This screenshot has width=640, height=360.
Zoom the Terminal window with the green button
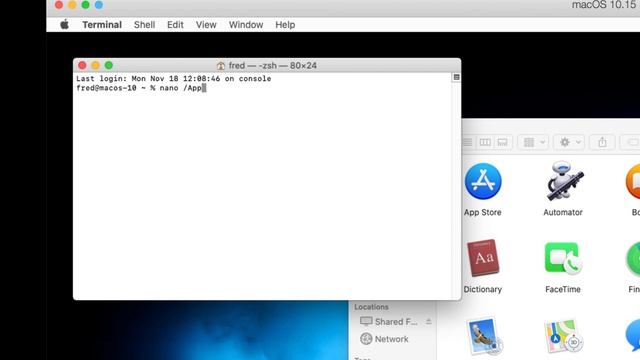(109, 65)
